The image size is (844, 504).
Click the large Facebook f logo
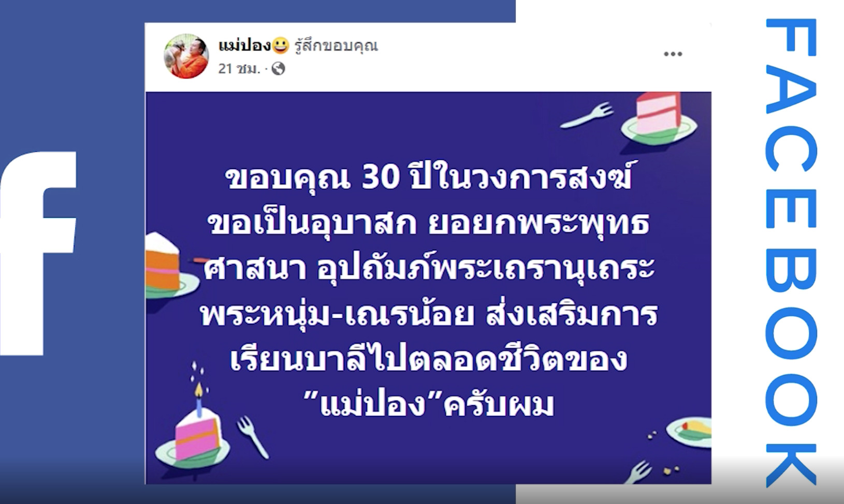click(38, 254)
